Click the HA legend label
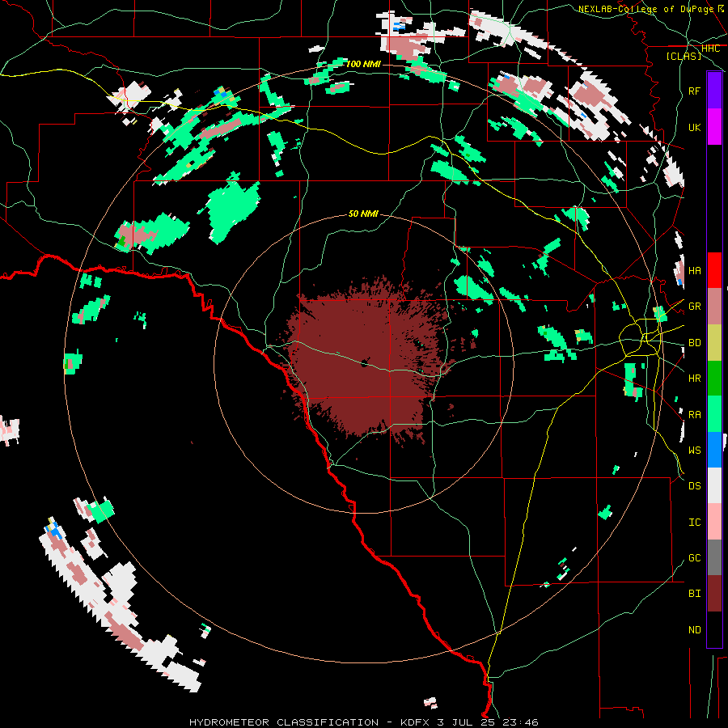 (x=695, y=271)
